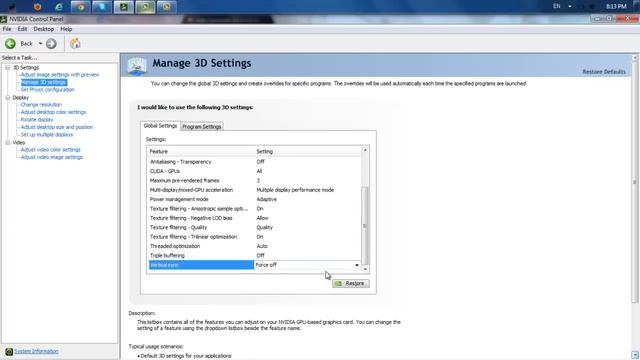Click the Home icon in the toolbar
Viewport: 640px width, 360px height.
[x=75, y=43]
